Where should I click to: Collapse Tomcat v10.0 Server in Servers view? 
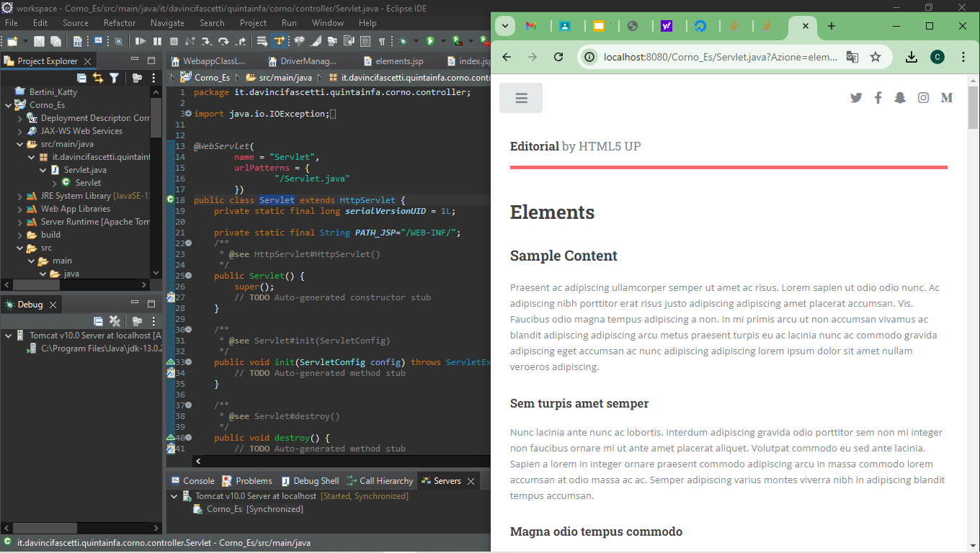(x=174, y=496)
